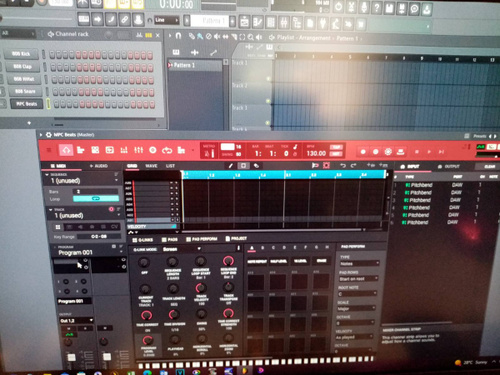This screenshot has height=375, width=500.
Task: Adjust the Track Velocity Q-Link knob
Action: pyautogui.click(x=201, y=288)
